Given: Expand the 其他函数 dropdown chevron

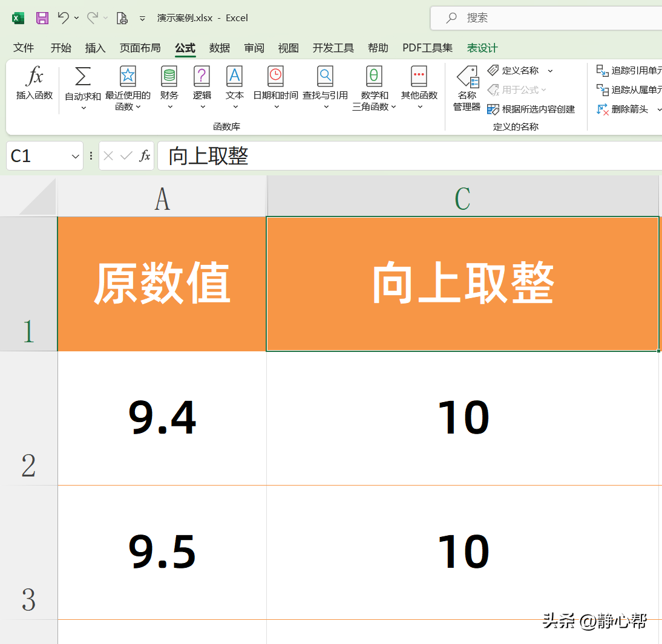Looking at the screenshot, I should point(420,107).
